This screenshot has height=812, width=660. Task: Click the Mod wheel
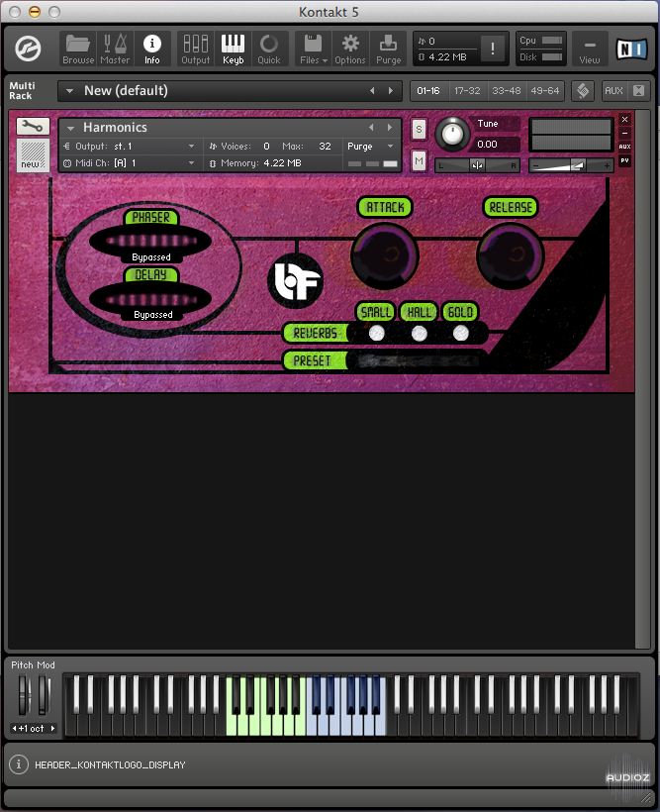point(44,694)
